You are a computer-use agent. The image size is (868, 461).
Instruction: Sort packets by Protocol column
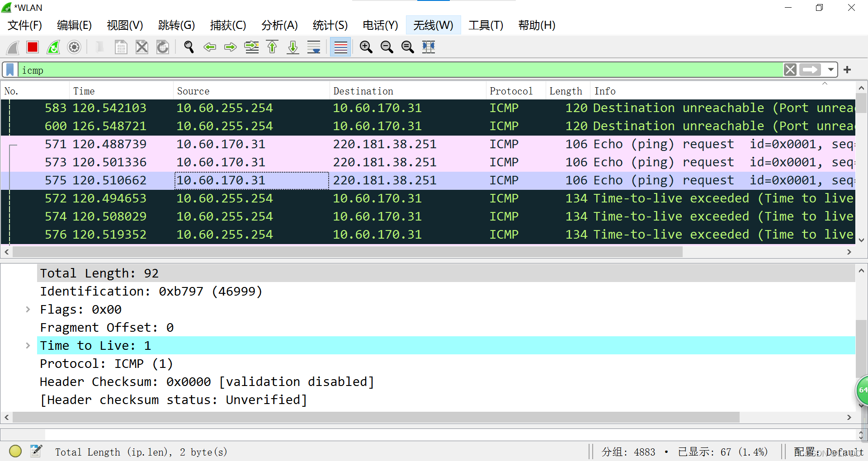(516, 91)
